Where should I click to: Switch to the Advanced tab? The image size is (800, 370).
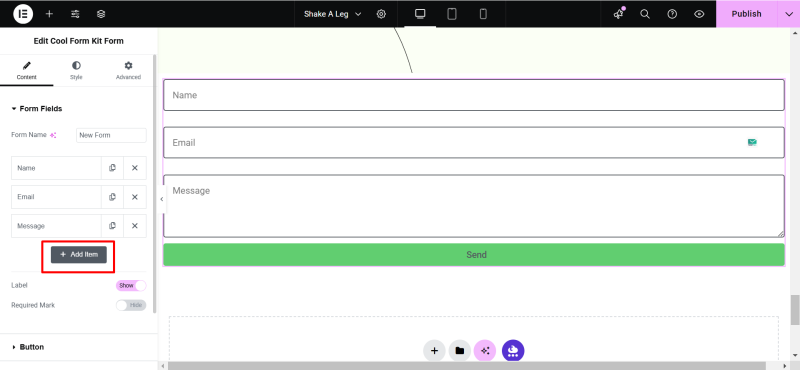click(x=128, y=70)
